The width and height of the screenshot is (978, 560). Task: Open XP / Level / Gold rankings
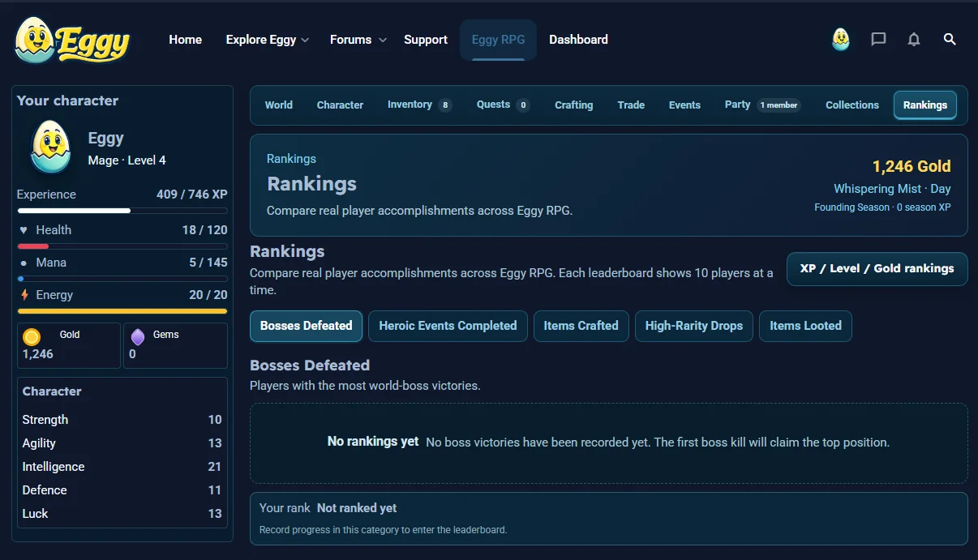coord(877,268)
